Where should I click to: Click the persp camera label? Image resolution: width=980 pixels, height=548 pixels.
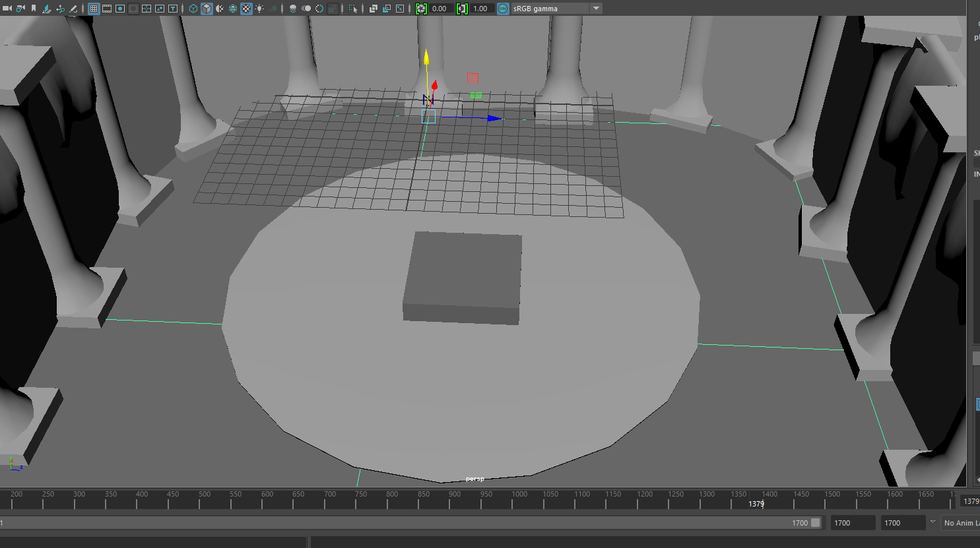click(x=475, y=479)
